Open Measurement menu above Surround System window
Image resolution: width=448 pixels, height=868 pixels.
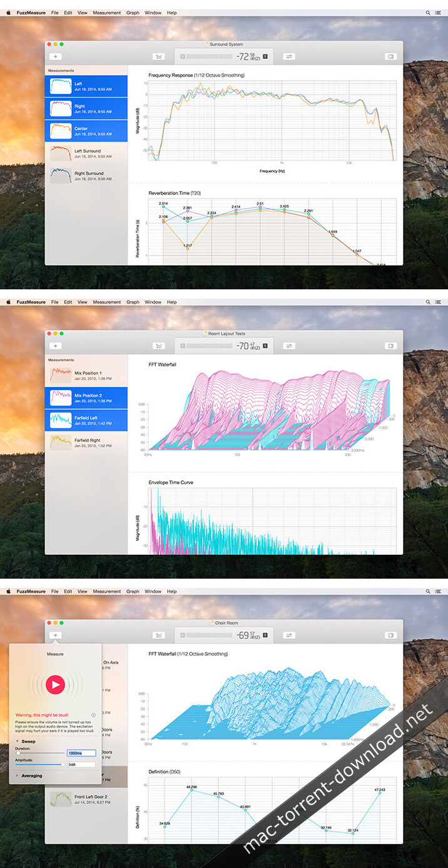point(107,13)
